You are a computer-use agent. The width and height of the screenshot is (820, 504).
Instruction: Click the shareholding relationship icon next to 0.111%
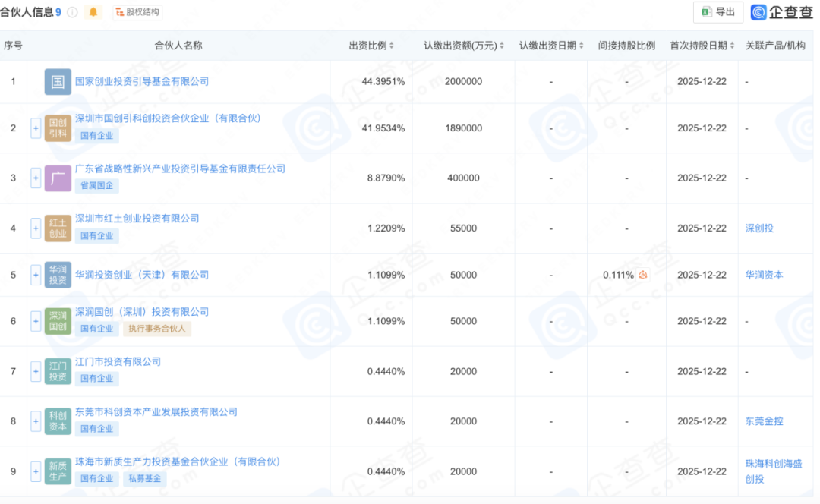pos(642,275)
